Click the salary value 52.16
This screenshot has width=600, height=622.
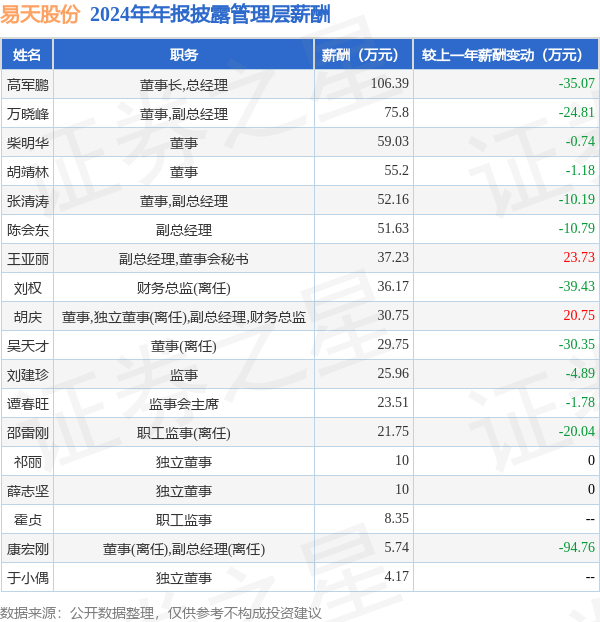[x=393, y=199]
